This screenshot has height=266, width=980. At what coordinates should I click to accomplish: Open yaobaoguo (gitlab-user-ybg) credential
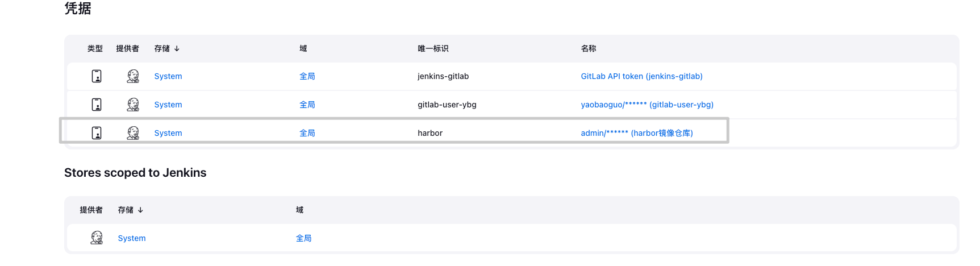point(647,105)
